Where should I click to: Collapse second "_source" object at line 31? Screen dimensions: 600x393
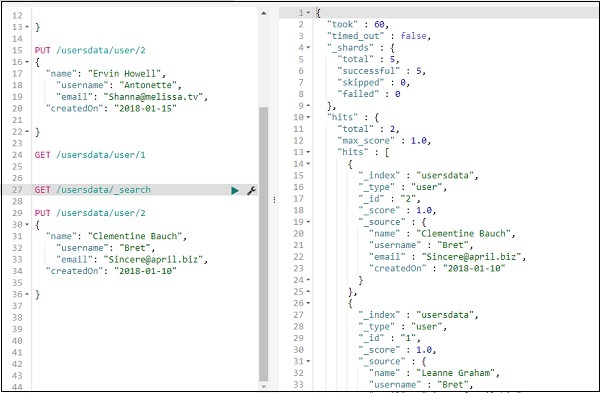[x=308, y=361]
